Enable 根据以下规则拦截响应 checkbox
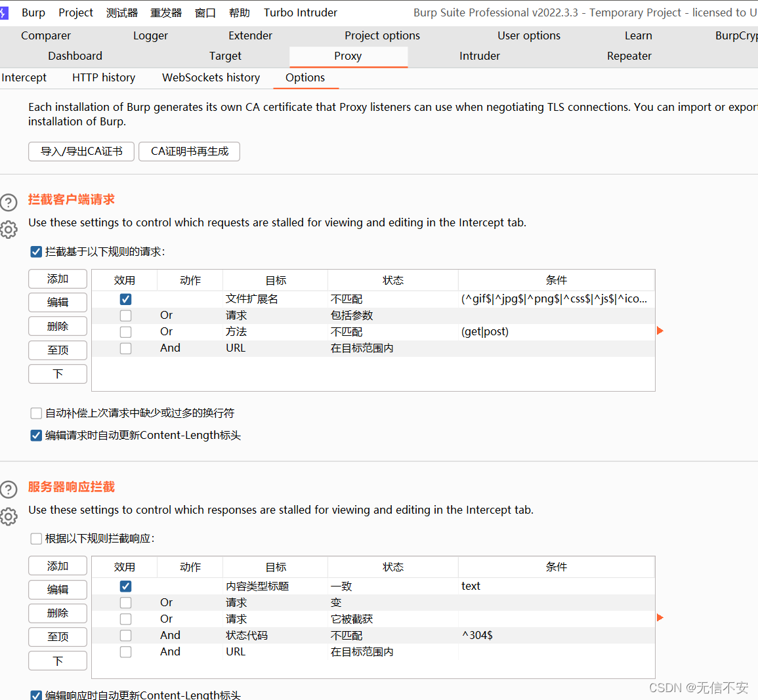The height and width of the screenshot is (700, 758). (36, 539)
